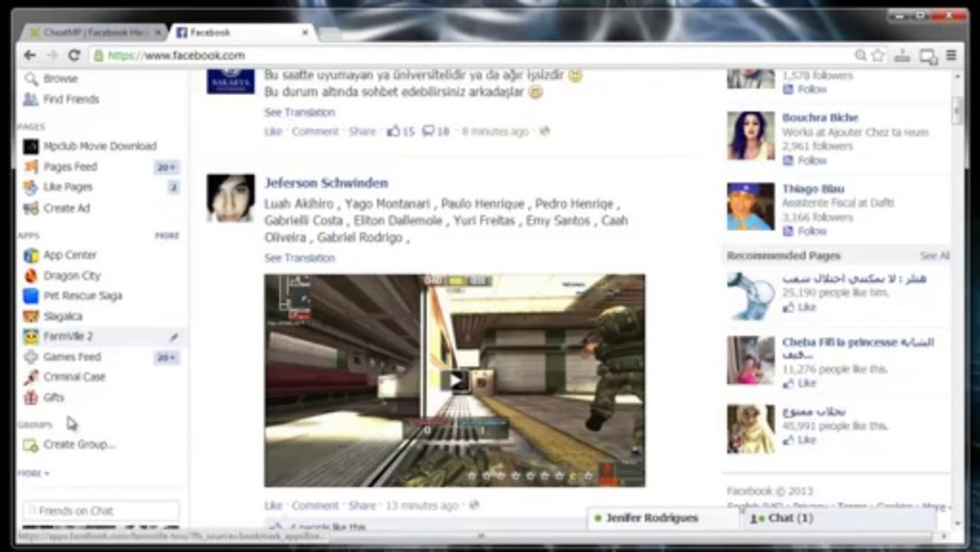Open Jeferson Schwinden's profile name
The image size is (980, 552).
pos(326,182)
